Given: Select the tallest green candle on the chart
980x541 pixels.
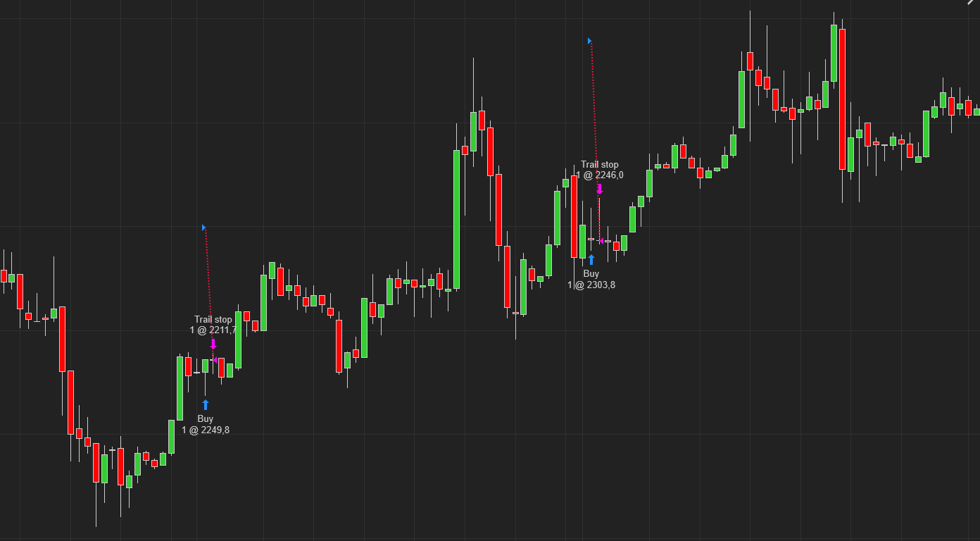Looking at the screenshot, I should tap(456, 219).
